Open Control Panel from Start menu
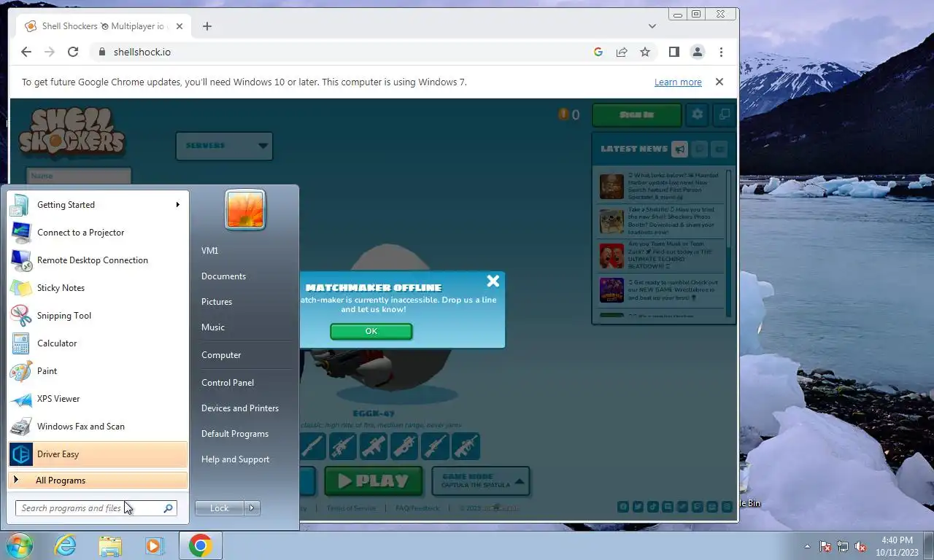This screenshot has height=560, width=934. point(228,383)
